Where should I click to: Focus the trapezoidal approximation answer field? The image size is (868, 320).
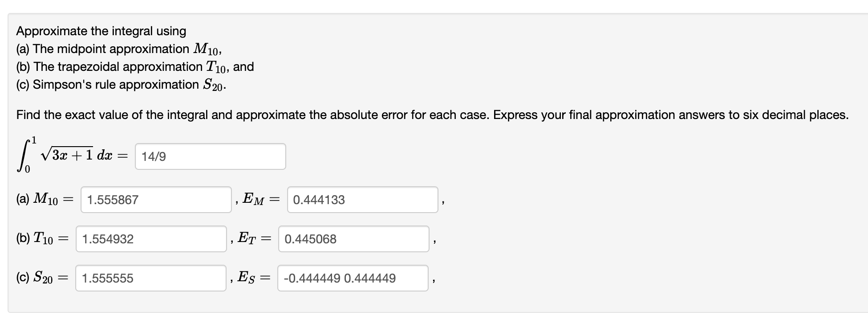point(151,239)
